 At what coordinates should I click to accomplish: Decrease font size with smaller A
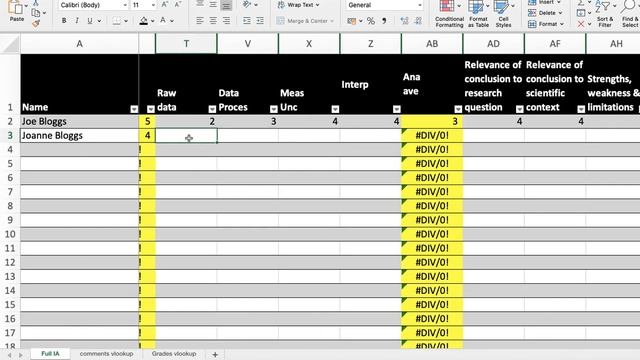[178, 5]
